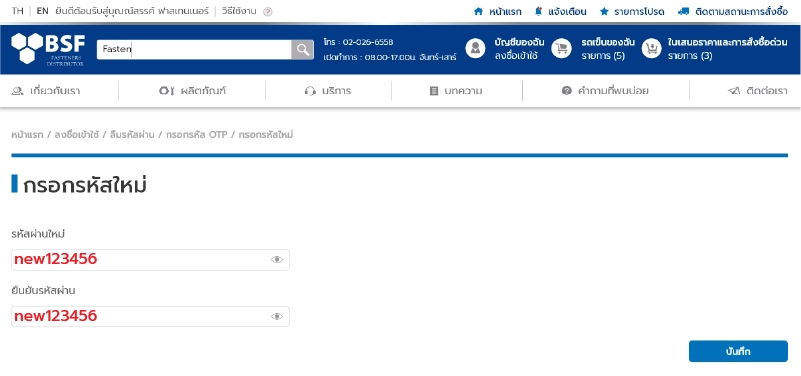The image size is (801, 376).
Task: Open the บทความ menu
Action: [x=463, y=91]
